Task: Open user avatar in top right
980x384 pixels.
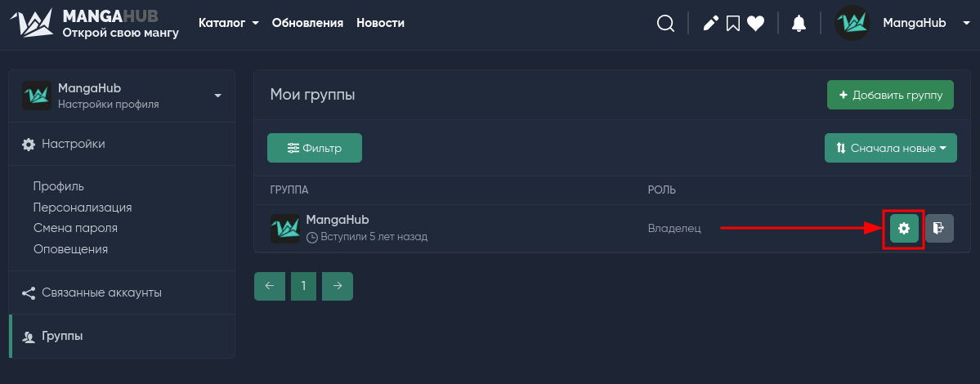Action: click(852, 23)
